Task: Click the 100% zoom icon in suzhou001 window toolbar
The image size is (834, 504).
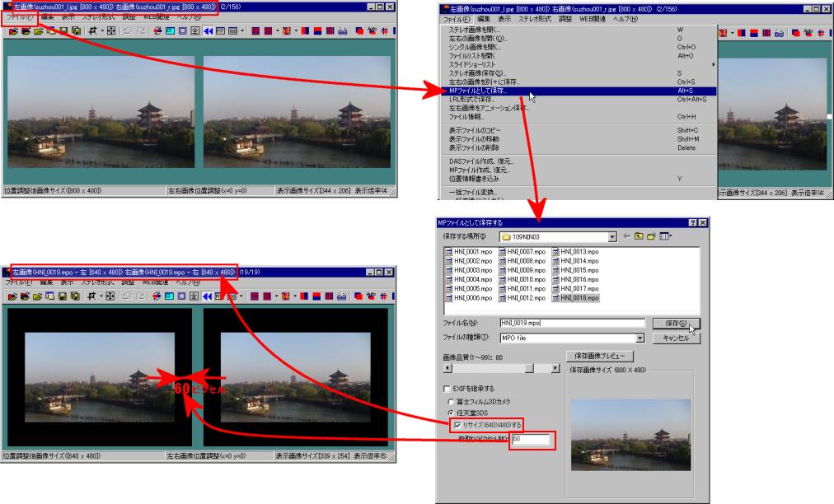Action: [232, 30]
